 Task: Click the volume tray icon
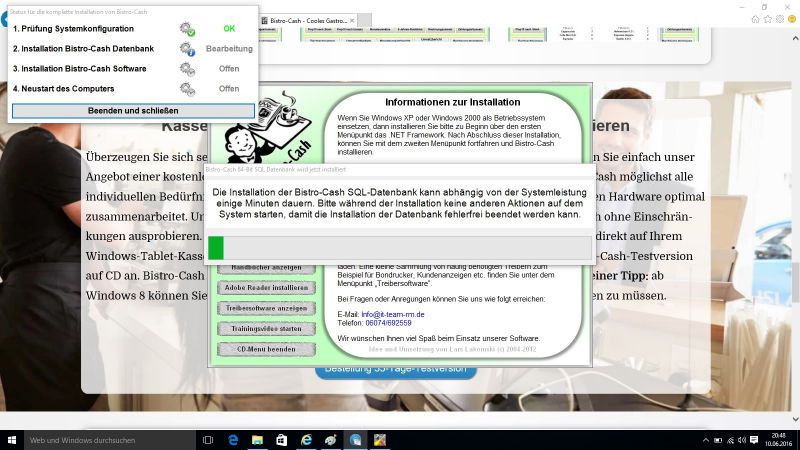[742, 440]
